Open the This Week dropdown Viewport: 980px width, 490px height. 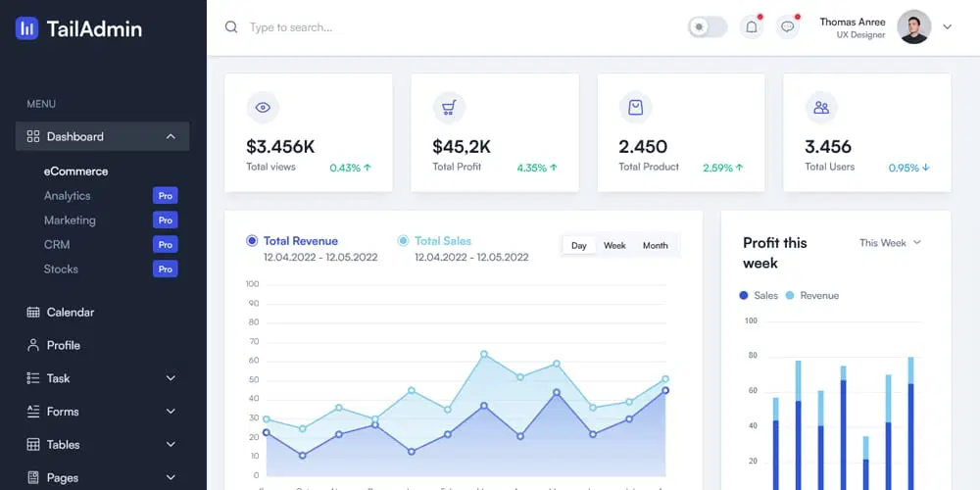(891, 242)
